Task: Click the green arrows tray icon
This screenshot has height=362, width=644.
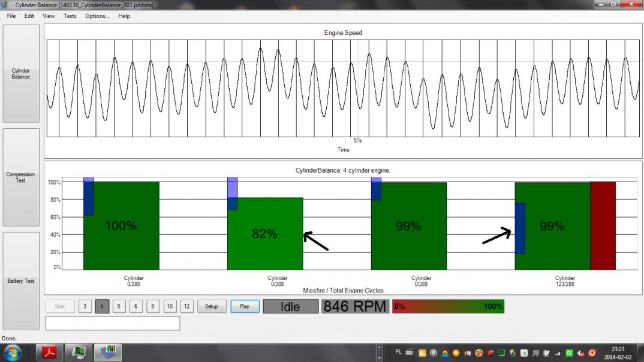Action: (569, 353)
